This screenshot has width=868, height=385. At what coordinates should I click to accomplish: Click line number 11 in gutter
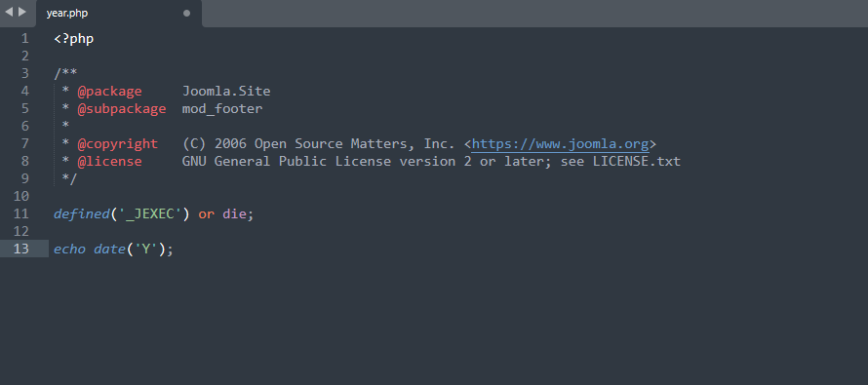point(21,214)
